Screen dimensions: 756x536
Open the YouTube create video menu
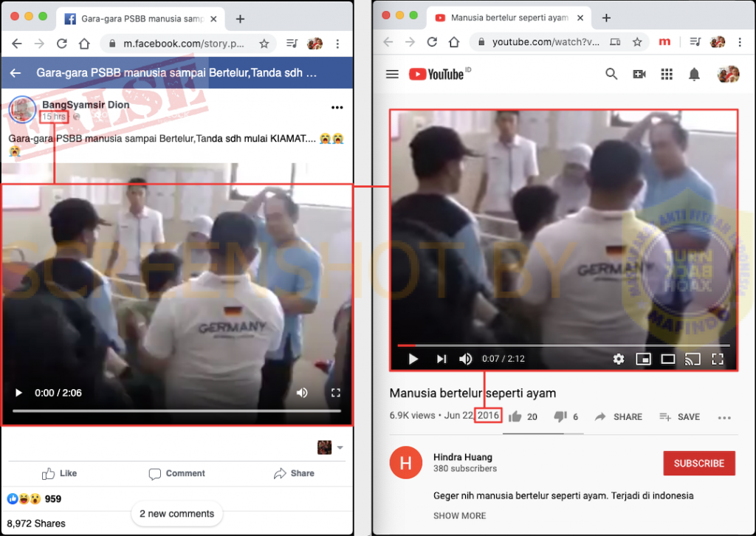pyautogui.click(x=639, y=75)
